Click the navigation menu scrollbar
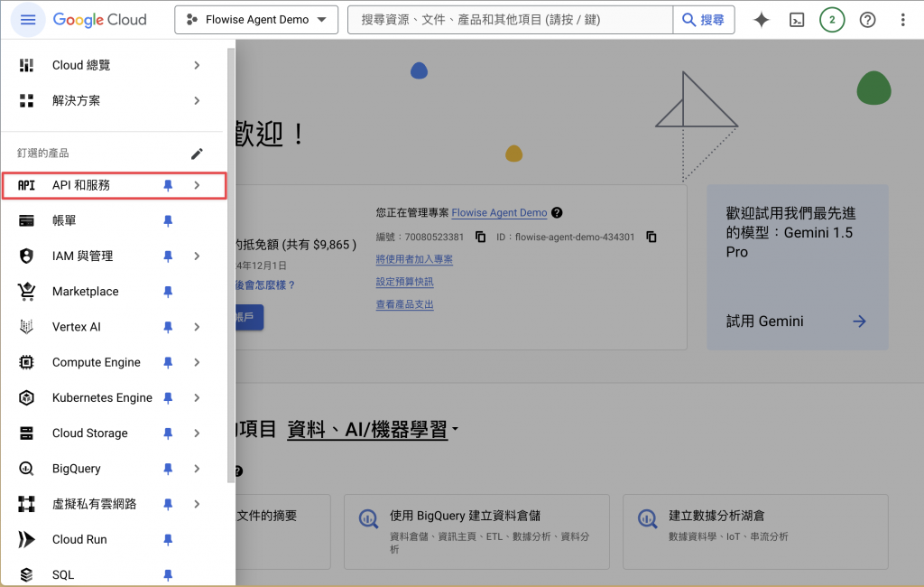Image resolution: width=924 pixels, height=587 pixels. pos(231,266)
